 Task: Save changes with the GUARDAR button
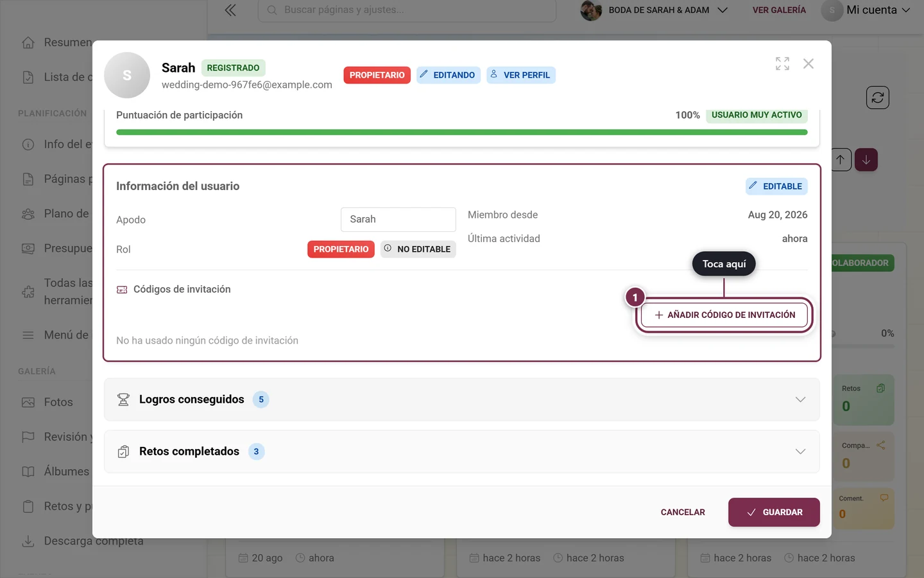click(x=774, y=512)
